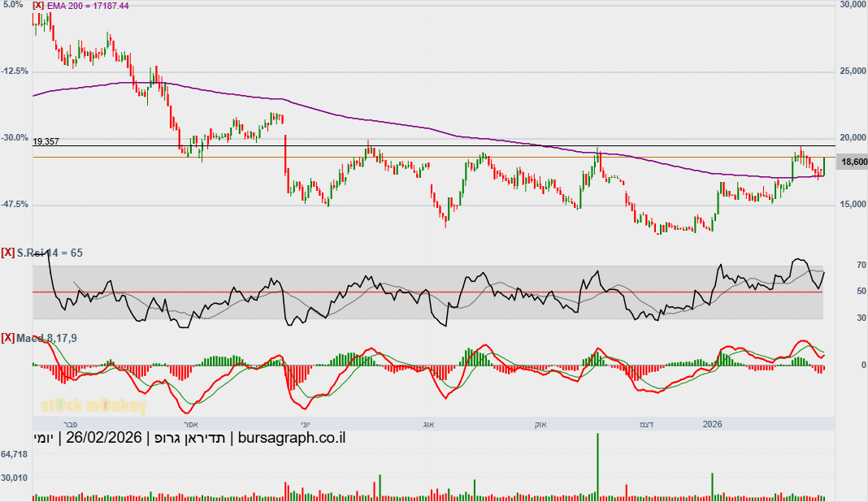Screen dimensions: 868x502
Task: Click the 25,000 price axis label
Action: pyautogui.click(x=853, y=71)
